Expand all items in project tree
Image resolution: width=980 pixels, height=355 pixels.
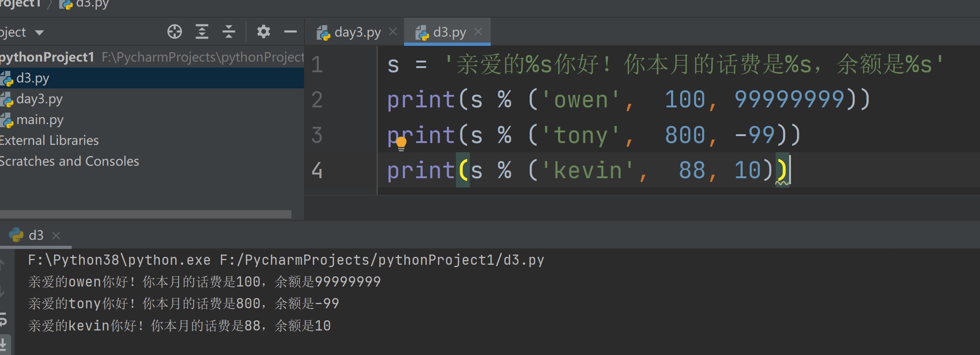click(x=202, y=32)
